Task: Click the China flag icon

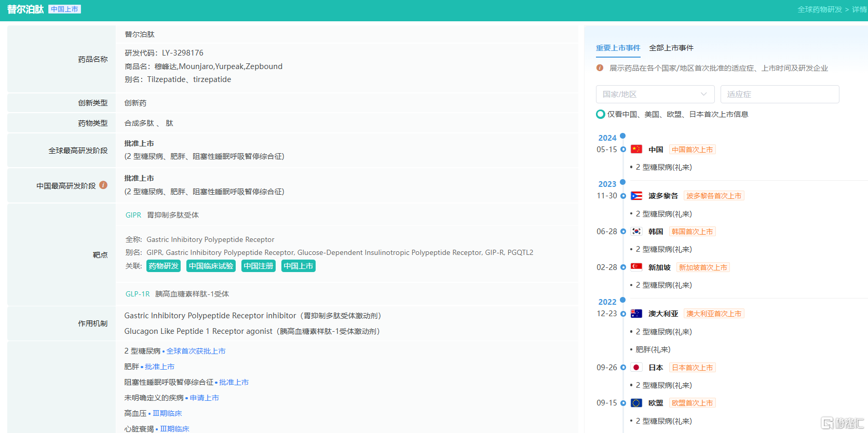Action: (x=636, y=150)
